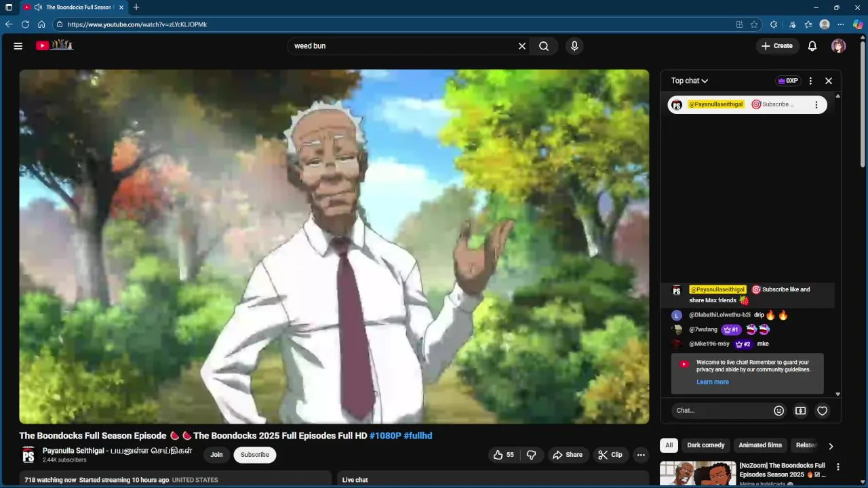Select the Dark comedy chip
This screenshot has width=868, height=488.
tap(706, 445)
